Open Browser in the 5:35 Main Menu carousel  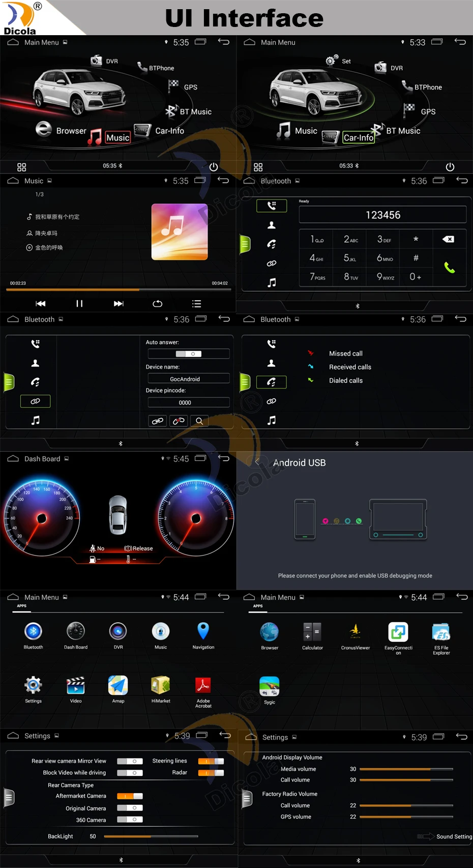point(61,130)
